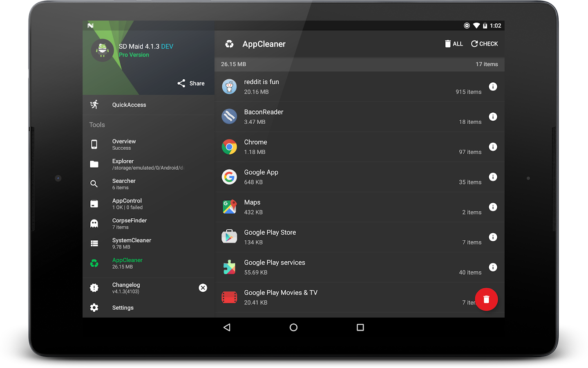The height and width of the screenshot is (368, 588).
Task: Select the BaconReader row text
Action: click(264, 112)
